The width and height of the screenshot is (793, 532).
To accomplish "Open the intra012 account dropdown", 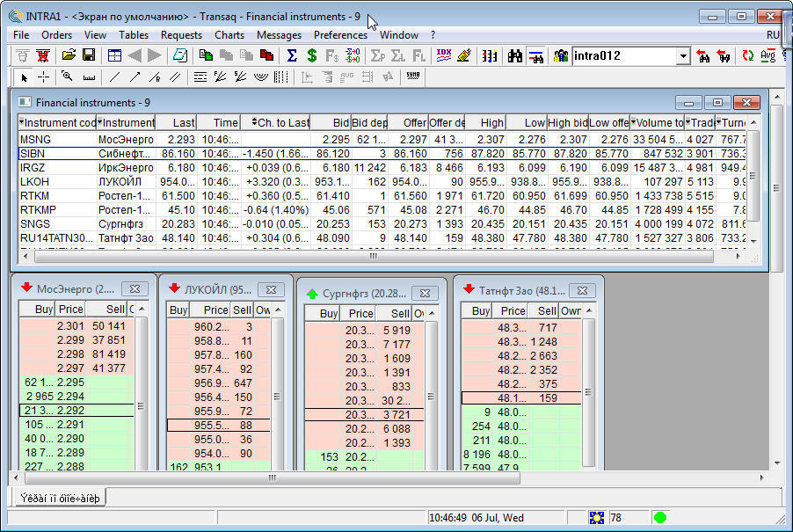I will pos(683,56).
